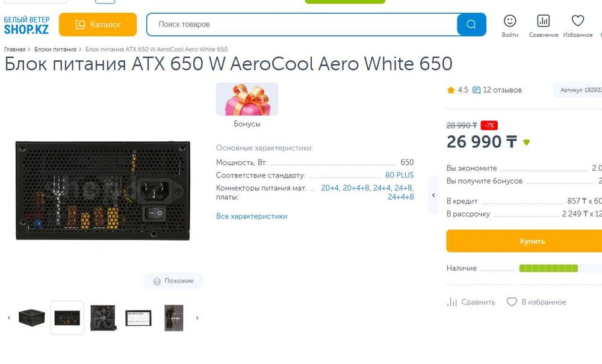602x364 pixels.
Task: Open the Войти login smiley icon
Action: [x=510, y=22]
